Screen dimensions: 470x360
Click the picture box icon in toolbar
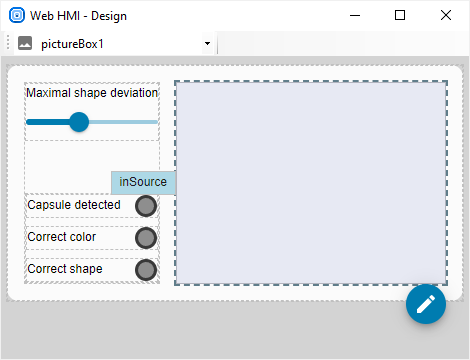25,43
